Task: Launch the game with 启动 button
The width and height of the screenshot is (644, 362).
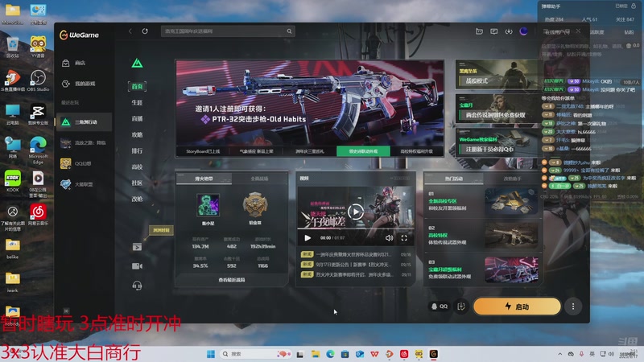Action: click(517, 306)
